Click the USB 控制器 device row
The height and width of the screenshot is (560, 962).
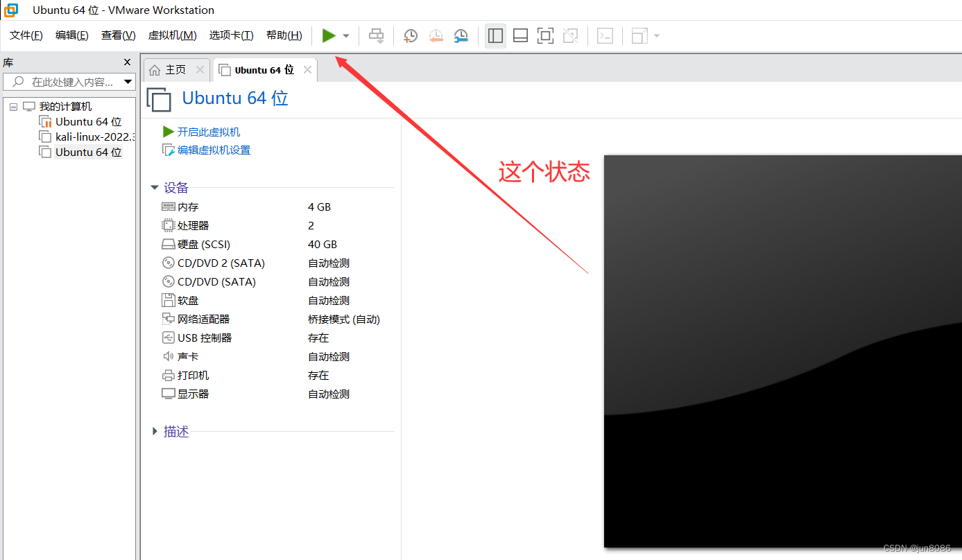(276, 338)
